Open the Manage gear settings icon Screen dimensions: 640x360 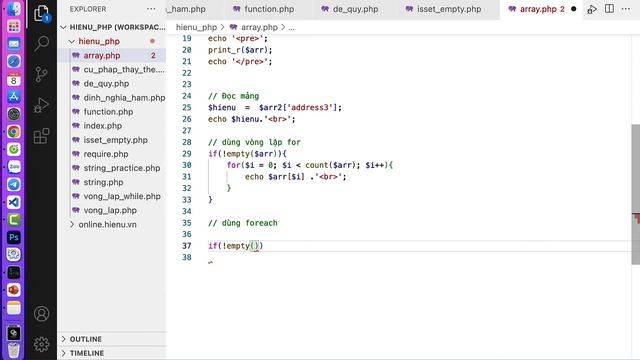(41, 344)
